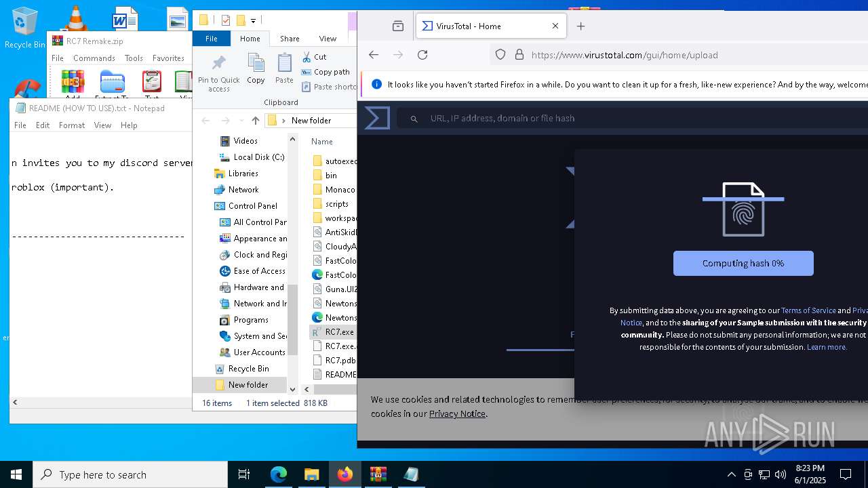Select Control Panel in navigation tree
The image size is (868, 488).
253,206
